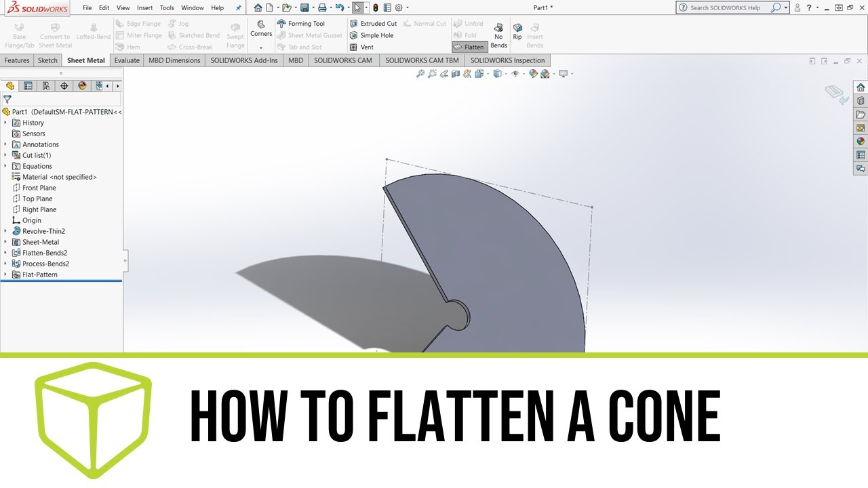This screenshot has height=488, width=868.
Task: Switch to the Sketch tab
Action: point(47,60)
